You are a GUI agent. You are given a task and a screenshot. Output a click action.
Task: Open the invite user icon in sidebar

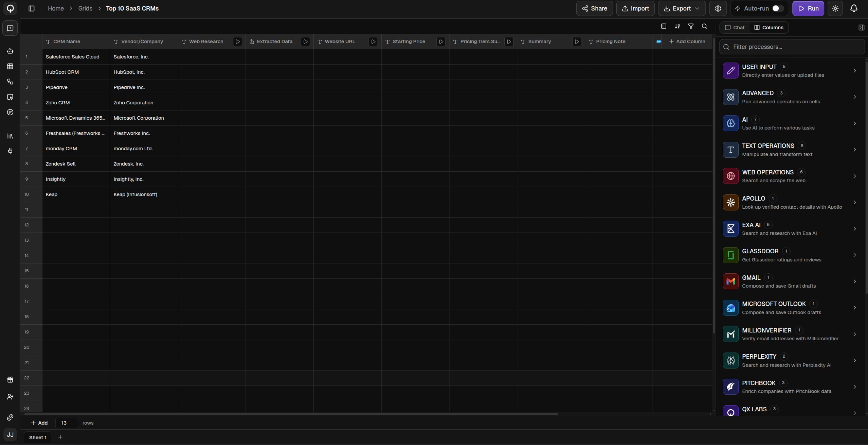[10, 397]
